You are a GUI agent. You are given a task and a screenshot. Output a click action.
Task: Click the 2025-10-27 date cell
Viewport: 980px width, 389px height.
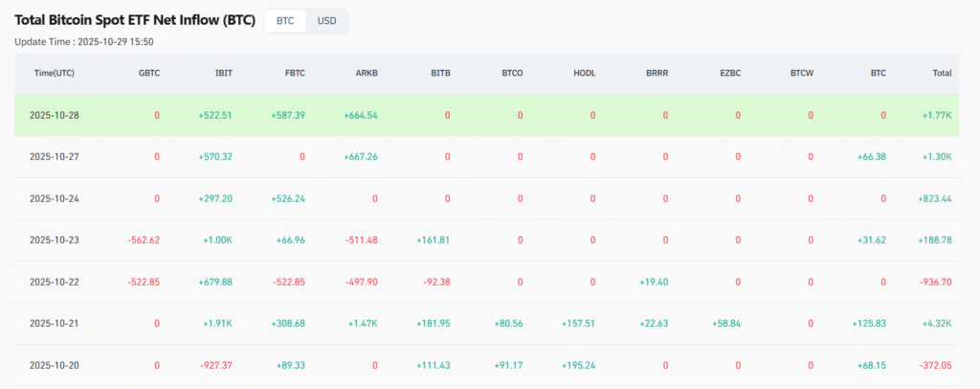point(55,156)
